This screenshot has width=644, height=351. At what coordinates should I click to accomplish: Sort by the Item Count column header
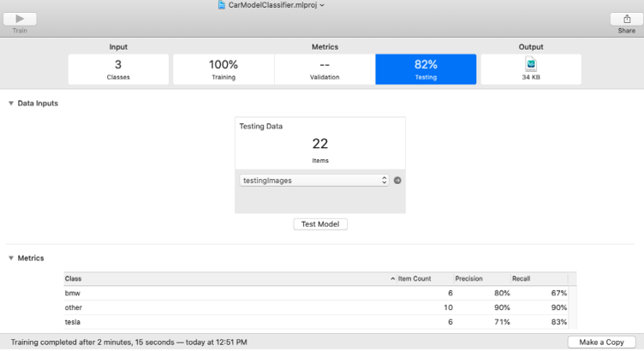coord(425,279)
